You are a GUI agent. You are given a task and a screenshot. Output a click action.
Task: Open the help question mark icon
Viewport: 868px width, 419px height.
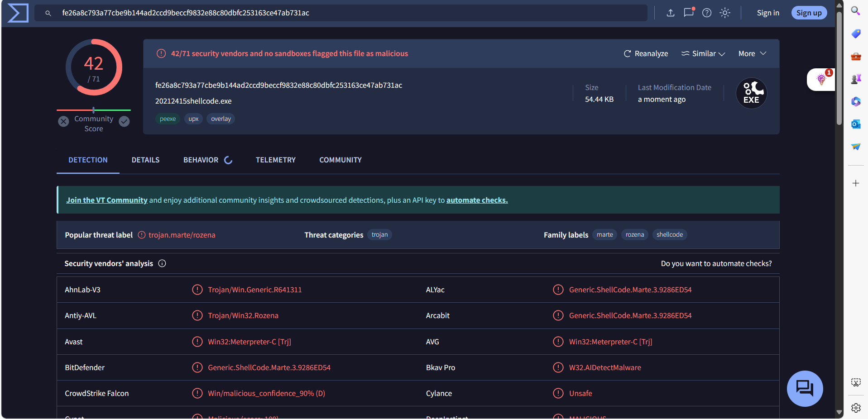click(x=707, y=13)
